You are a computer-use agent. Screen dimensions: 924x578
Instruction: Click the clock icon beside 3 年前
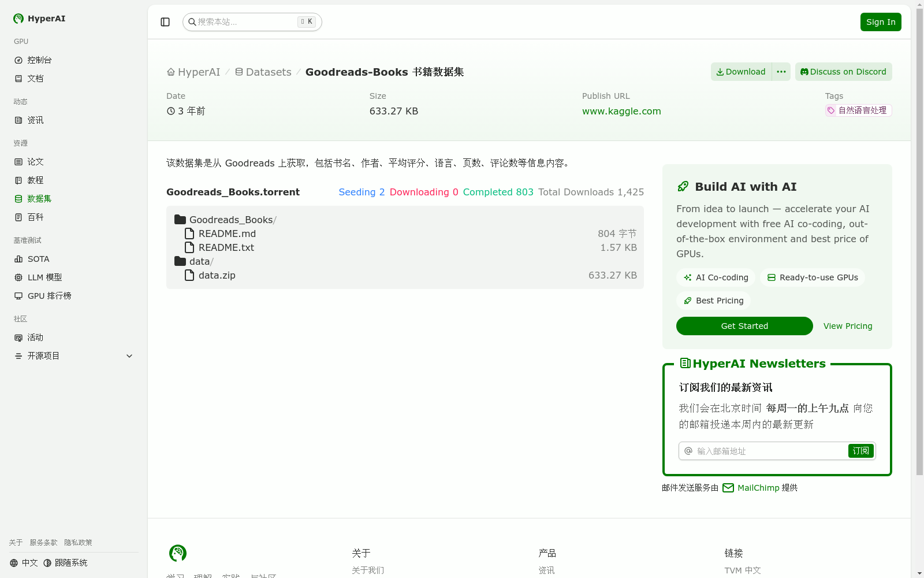coord(171,111)
